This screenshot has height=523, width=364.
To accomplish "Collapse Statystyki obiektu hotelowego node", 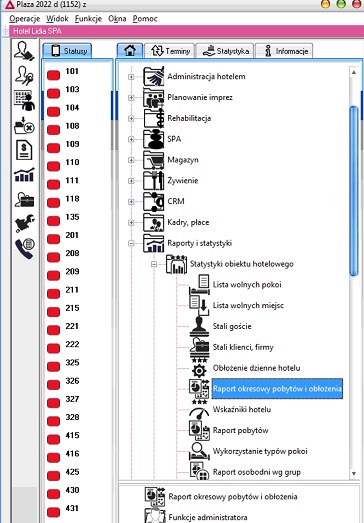I will click(x=154, y=264).
